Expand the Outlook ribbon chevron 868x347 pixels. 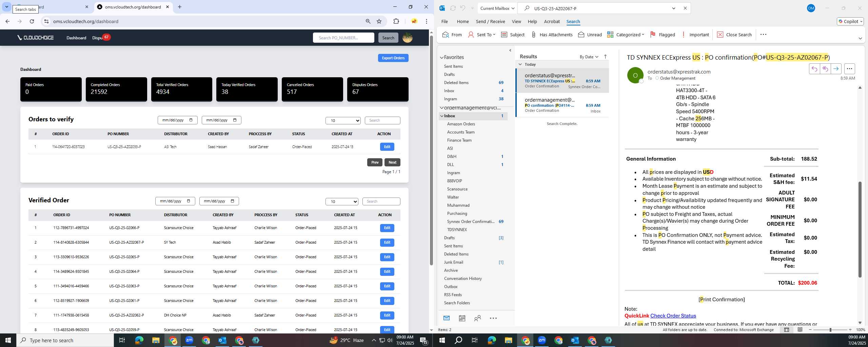[860, 38]
